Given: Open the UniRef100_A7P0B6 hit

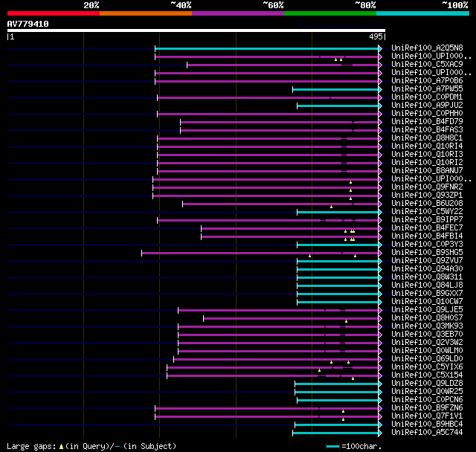Looking at the screenshot, I should coord(427,81).
